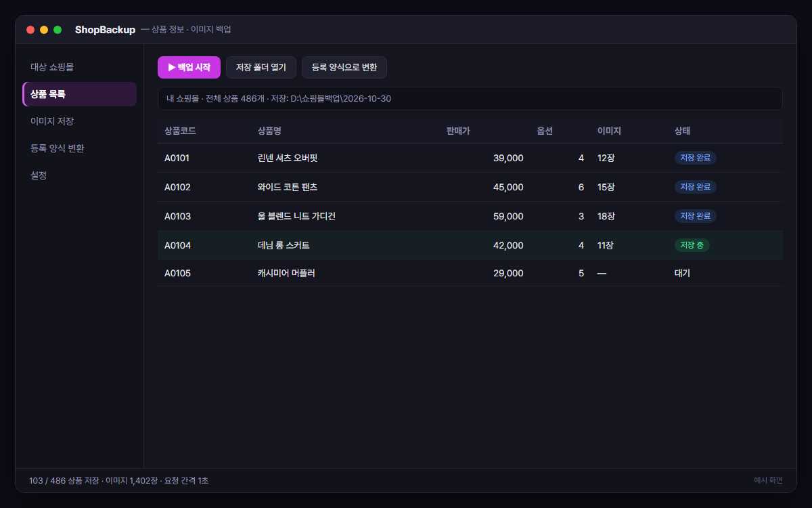Click the 대기 status for A0105
Image resolution: width=812 pixels, height=508 pixels.
pyautogui.click(x=682, y=273)
